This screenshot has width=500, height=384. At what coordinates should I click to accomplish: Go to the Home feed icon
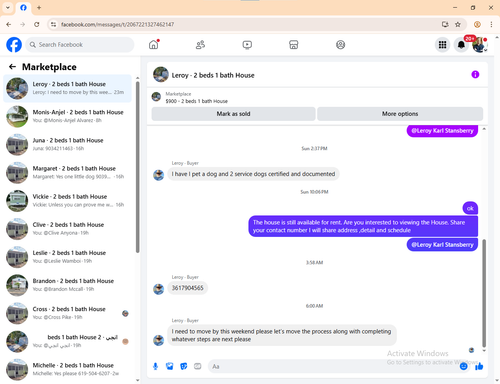(154, 45)
